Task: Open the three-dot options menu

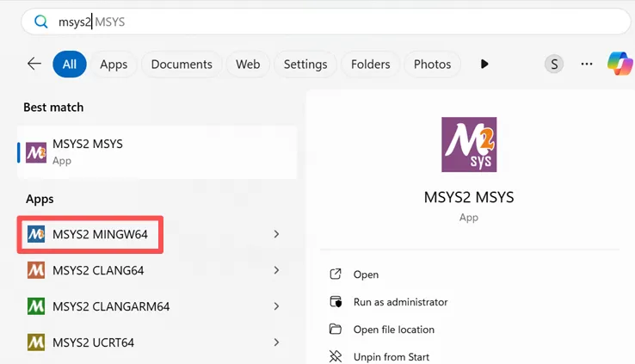Action: pos(587,64)
